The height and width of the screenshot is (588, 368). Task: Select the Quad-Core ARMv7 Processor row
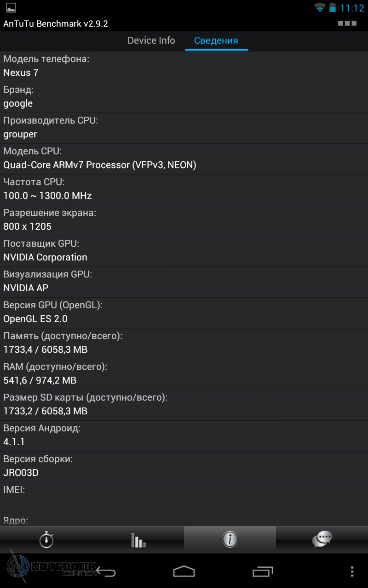[x=184, y=159]
